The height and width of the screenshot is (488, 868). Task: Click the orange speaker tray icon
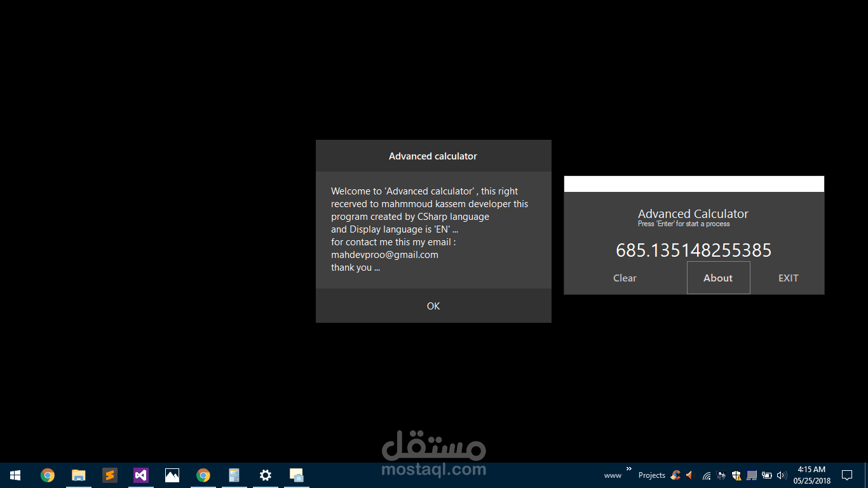(690, 475)
